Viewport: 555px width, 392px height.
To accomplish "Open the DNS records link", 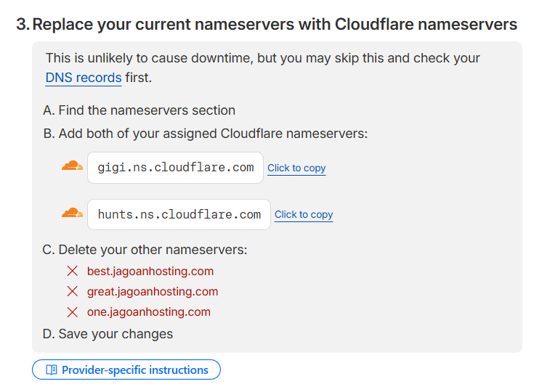I will [x=84, y=78].
